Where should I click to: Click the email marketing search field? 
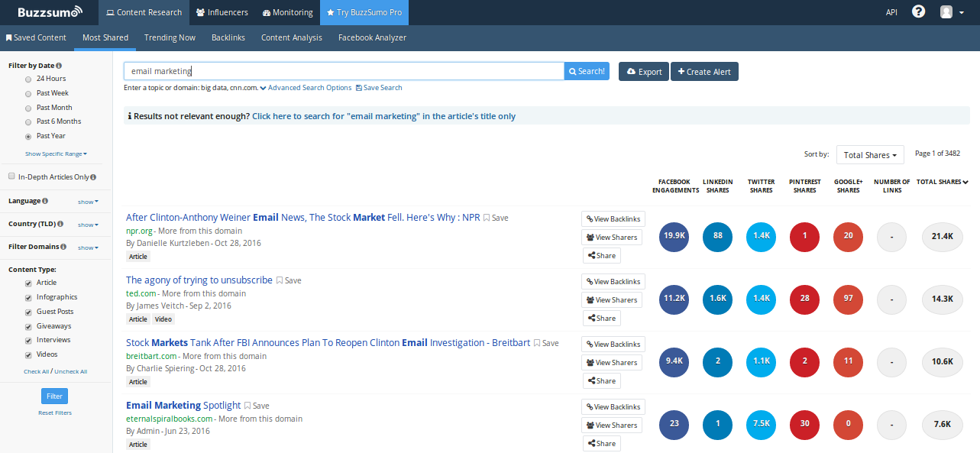pyautogui.click(x=344, y=71)
